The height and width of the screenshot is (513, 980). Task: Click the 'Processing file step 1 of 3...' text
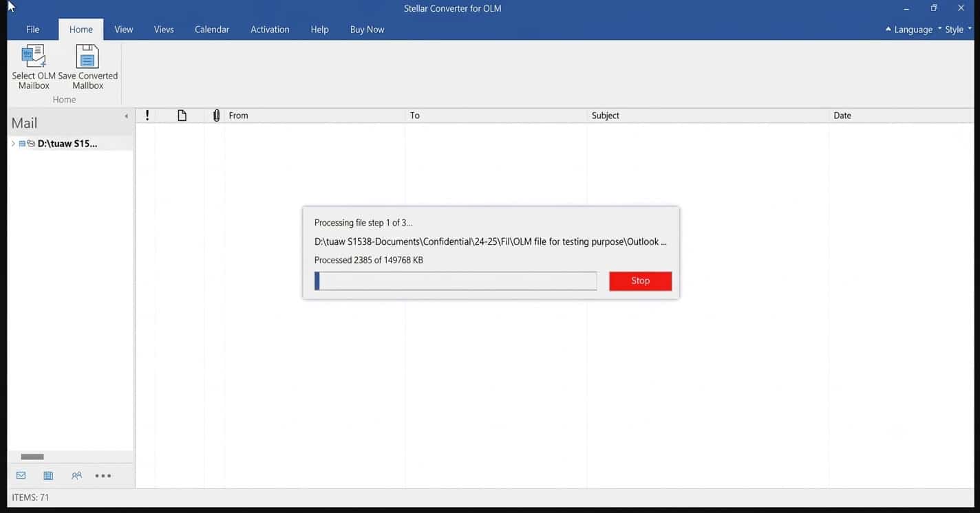point(363,223)
